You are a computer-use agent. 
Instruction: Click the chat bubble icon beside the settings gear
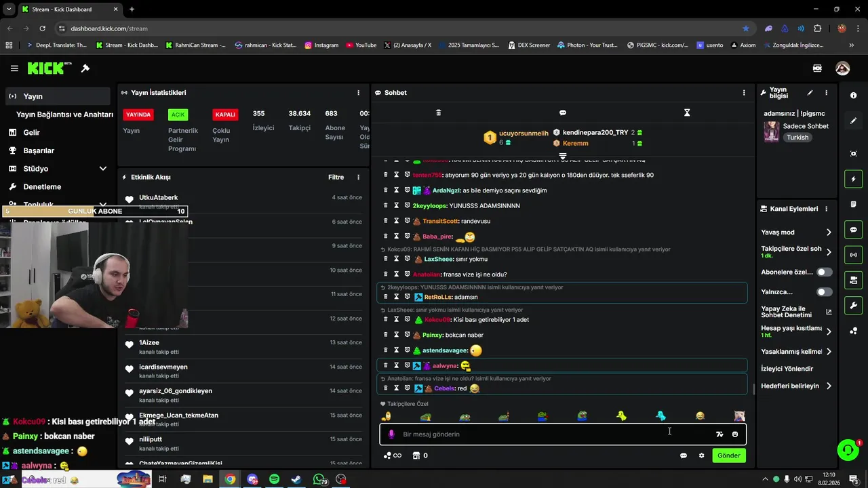click(684, 455)
